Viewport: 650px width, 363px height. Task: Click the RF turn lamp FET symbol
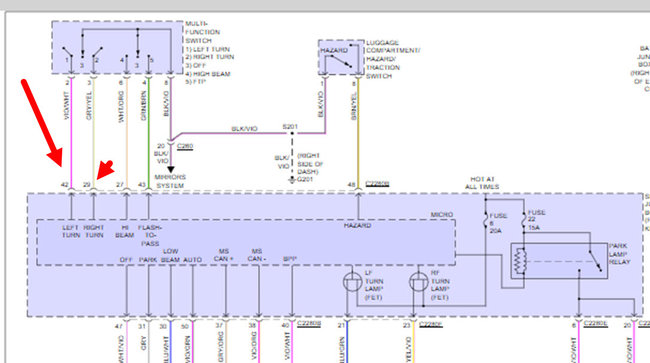click(418, 283)
